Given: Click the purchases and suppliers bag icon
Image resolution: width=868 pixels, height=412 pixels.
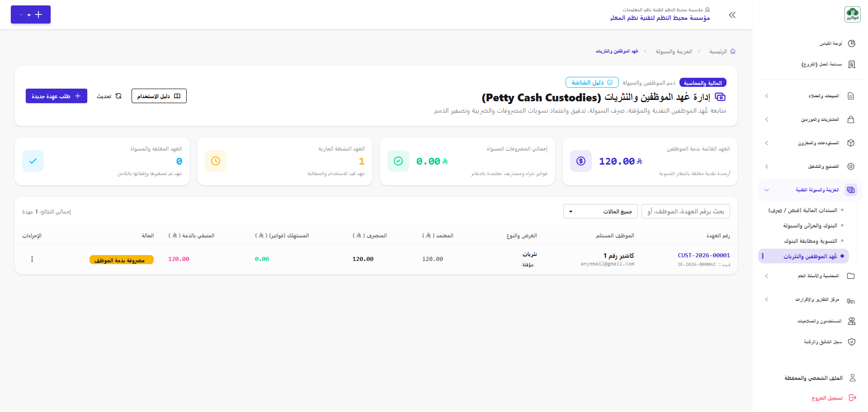Looking at the screenshot, I should coord(851,119).
